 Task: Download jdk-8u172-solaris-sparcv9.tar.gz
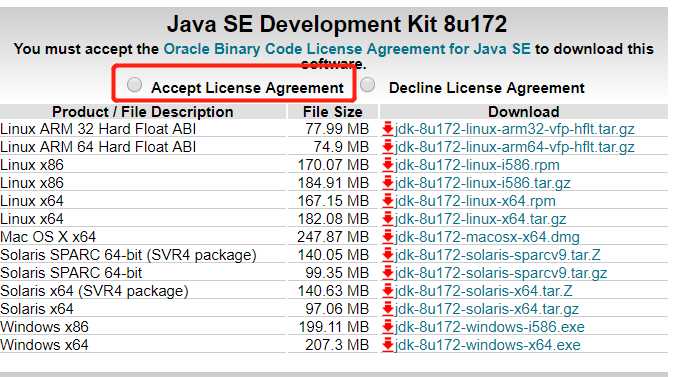(500, 273)
